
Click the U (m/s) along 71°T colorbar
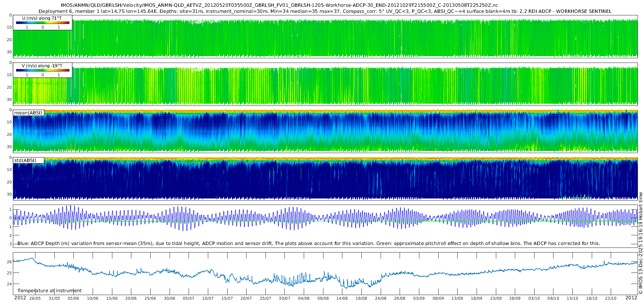pyautogui.click(x=43, y=23)
